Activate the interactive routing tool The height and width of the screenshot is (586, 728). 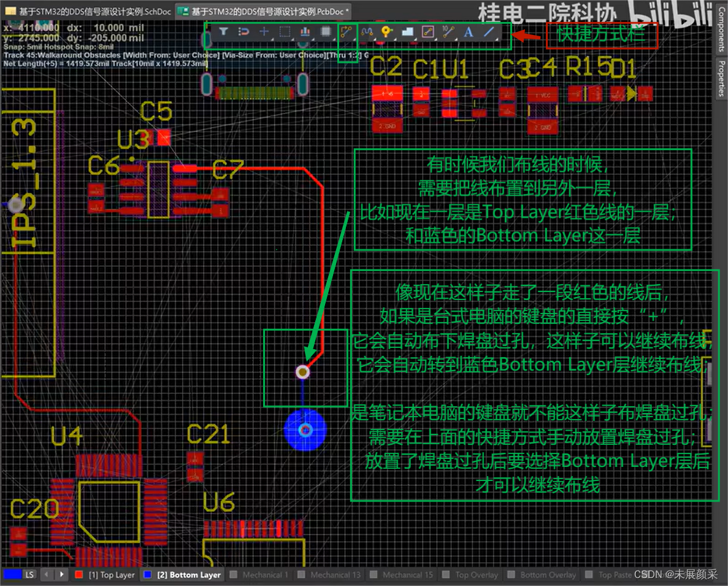click(x=347, y=31)
